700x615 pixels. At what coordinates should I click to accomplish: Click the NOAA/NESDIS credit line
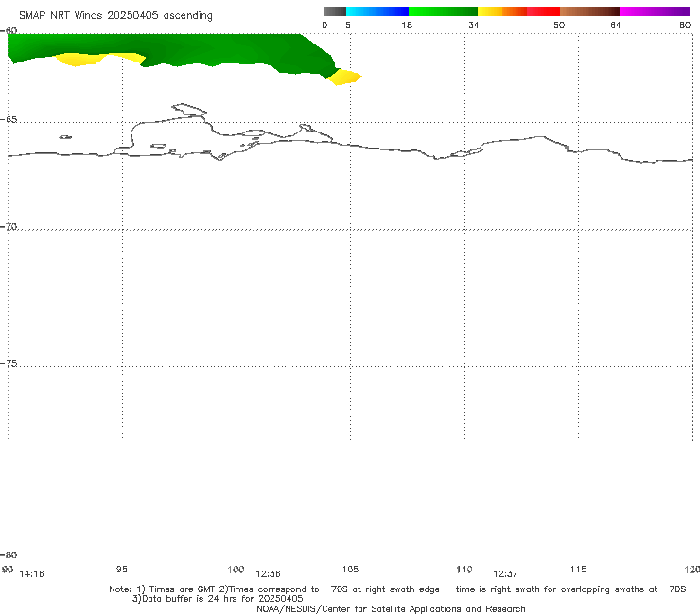[x=391, y=608]
